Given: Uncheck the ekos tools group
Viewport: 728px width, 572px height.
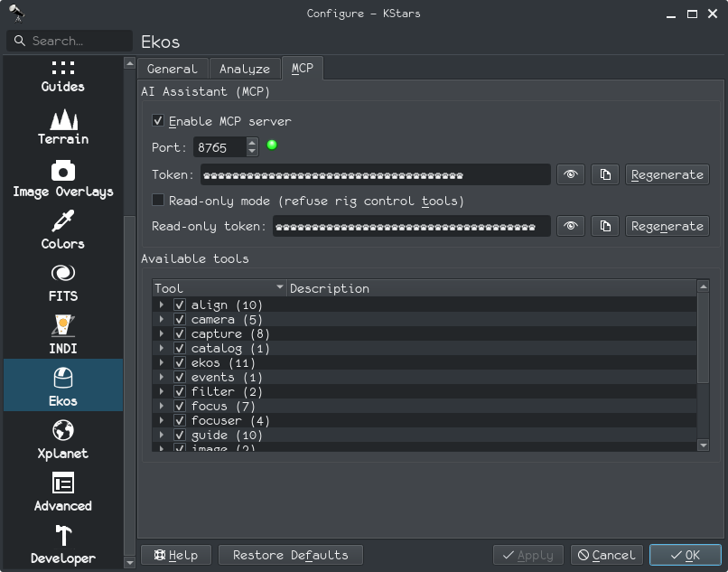Looking at the screenshot, I should pos(180,362).
